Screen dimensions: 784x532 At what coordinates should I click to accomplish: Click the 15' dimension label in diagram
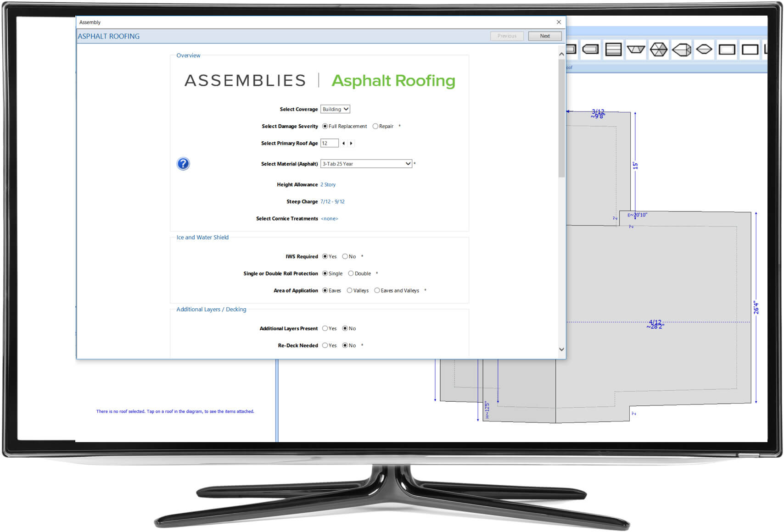pos(635,166)
